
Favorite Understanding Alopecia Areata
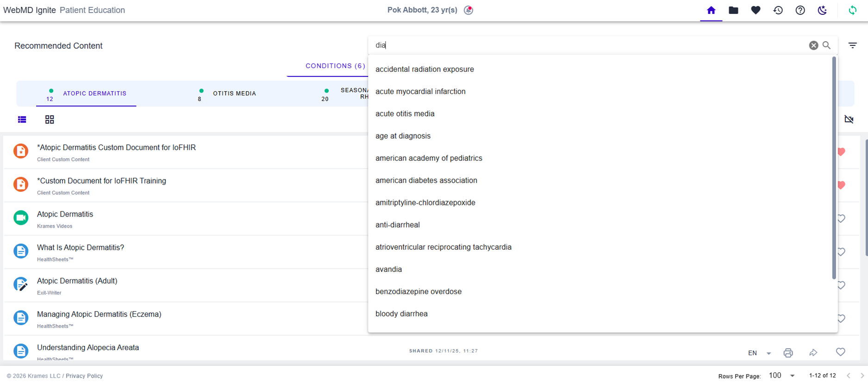[x=841, y=352]
